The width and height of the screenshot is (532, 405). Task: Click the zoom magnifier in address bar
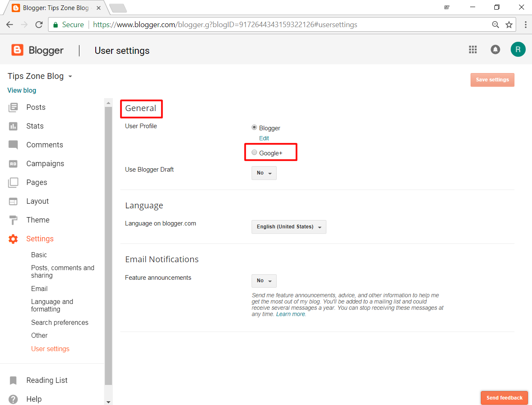point(496,25)
